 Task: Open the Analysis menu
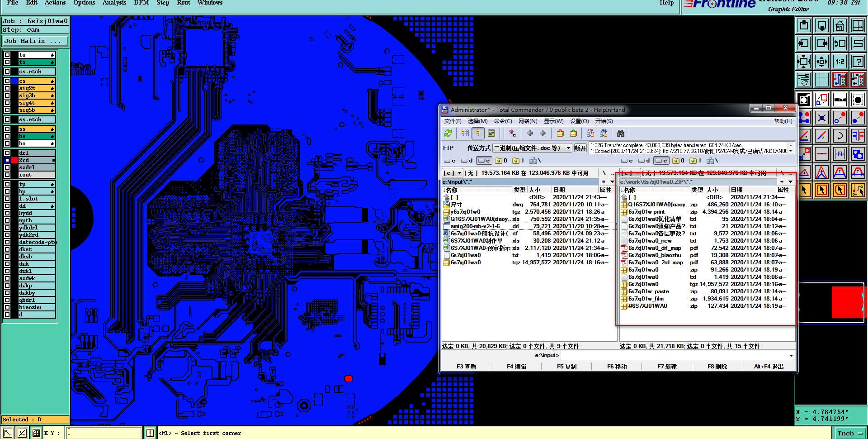(114, 3)
